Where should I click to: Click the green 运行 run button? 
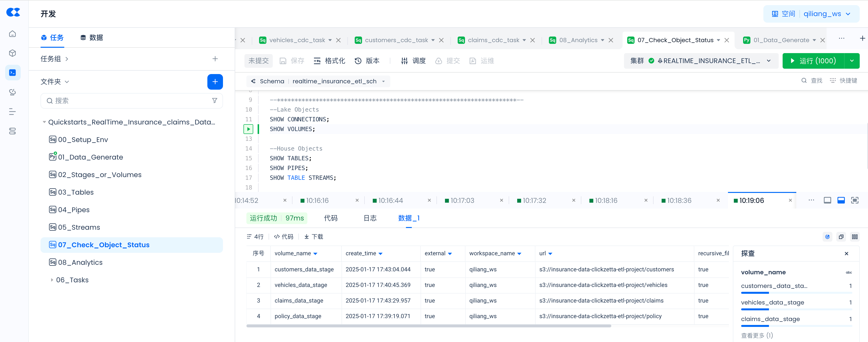coord(813,61)
